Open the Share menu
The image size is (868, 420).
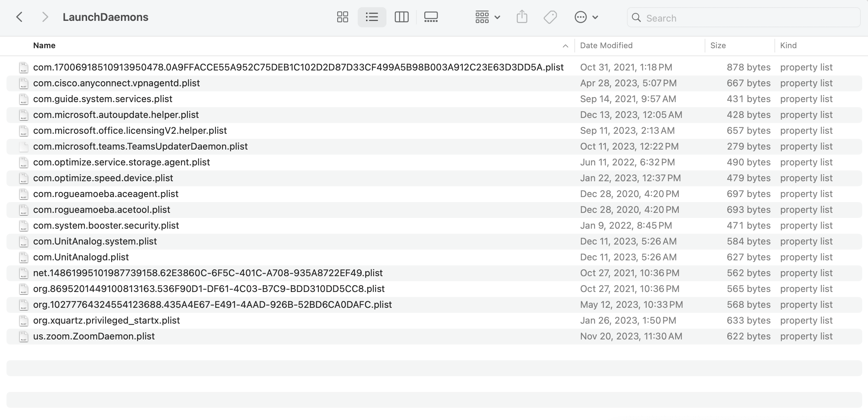pos(521,17)
